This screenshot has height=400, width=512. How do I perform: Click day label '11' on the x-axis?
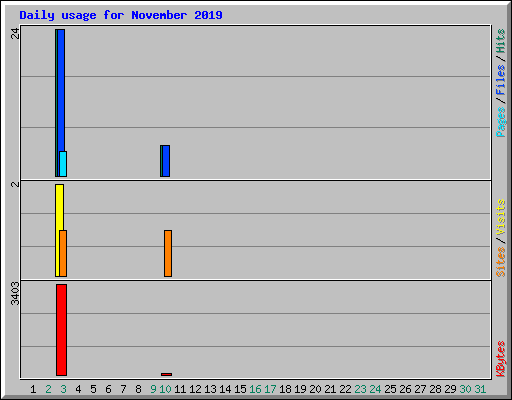180,389
